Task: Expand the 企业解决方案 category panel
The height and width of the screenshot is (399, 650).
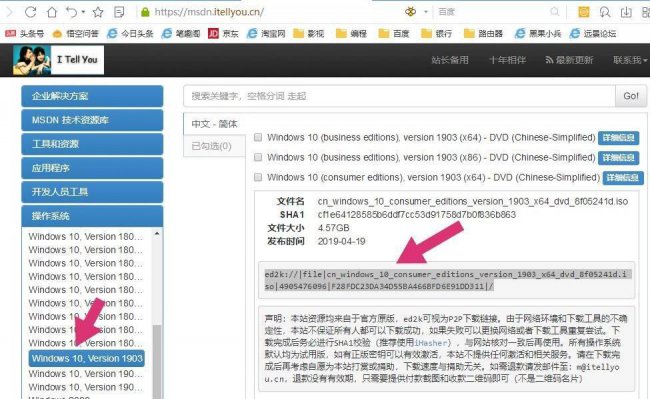Action: pyautogui.click(x=92, y=96)
